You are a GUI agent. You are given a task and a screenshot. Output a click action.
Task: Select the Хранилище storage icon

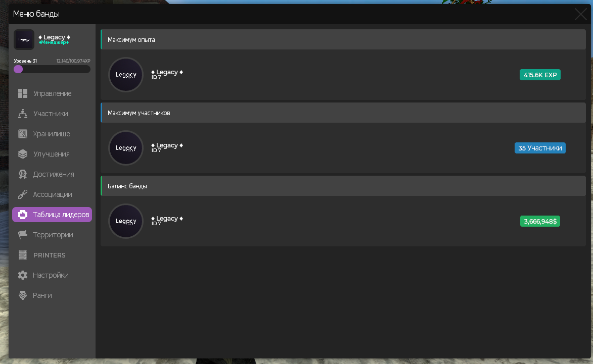[23, 134]
